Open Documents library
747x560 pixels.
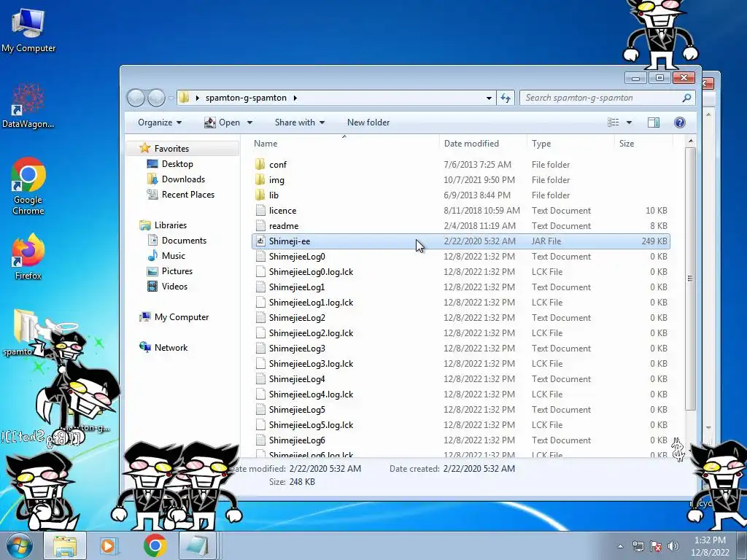[x=184, y=241]
